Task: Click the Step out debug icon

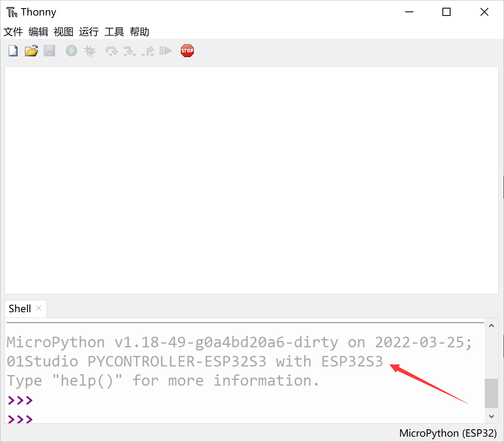Action: 148,51
